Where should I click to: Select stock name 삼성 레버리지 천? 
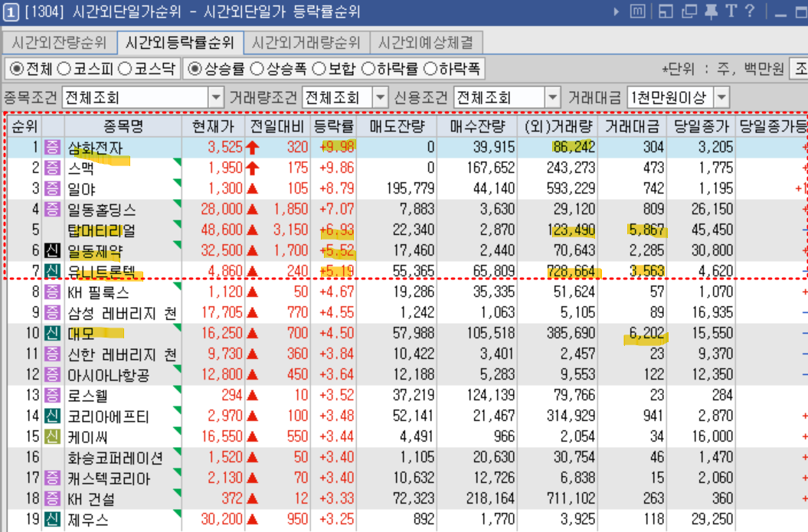click(123, 312)
